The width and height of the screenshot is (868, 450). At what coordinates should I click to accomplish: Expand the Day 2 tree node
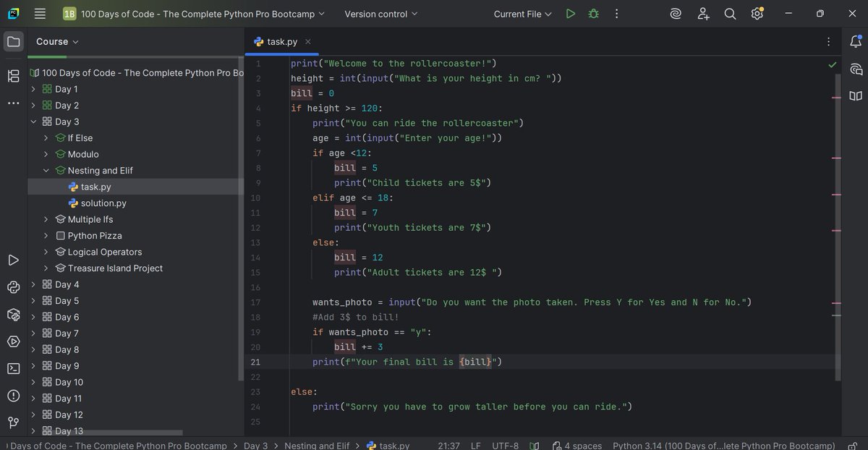33,106
